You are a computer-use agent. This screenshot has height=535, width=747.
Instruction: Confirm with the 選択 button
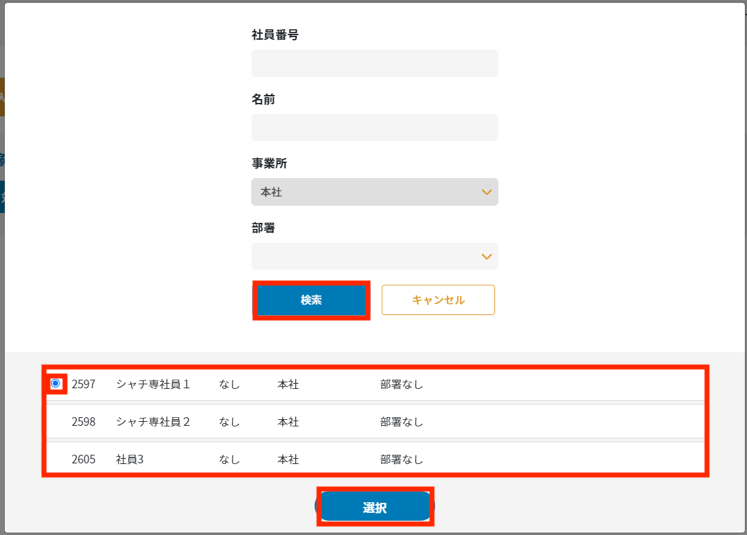[x=375, y=508]
